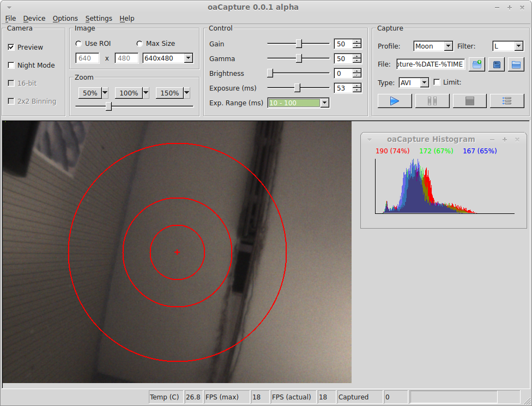This screenshot has width=532, height=406.
Task: Open the Device menu
Action: [x=34, y=19]
